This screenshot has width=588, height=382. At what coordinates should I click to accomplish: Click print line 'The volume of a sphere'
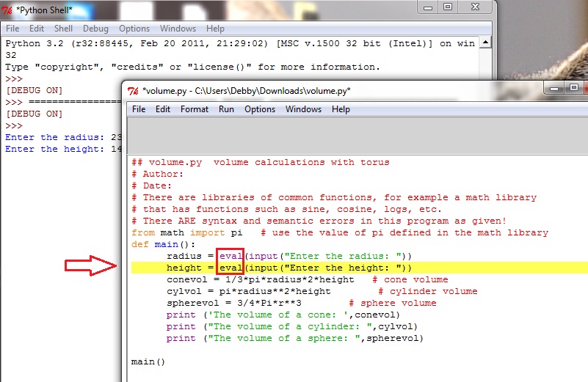[x=295, y=338]
